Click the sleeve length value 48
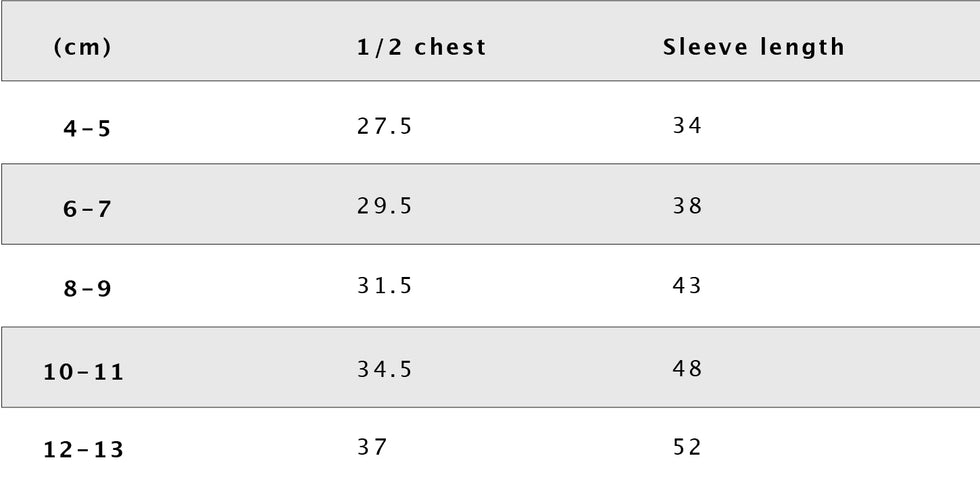The width and height of the screenshot is (980, 481). [688, 369]
